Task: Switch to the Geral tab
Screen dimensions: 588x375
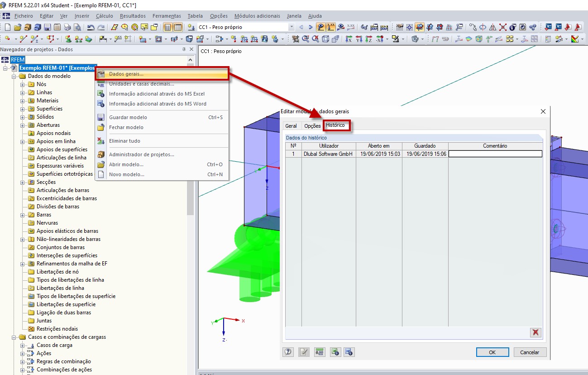Action: click(x=291, y=126)
